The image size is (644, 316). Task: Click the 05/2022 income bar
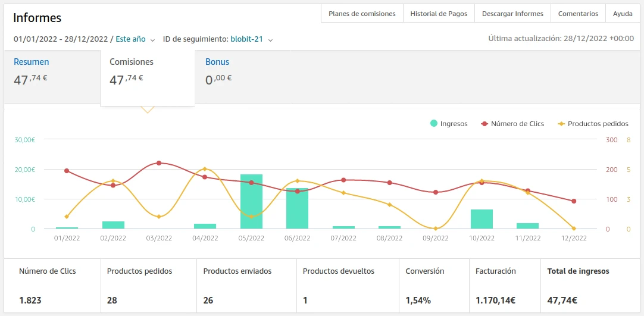(251, 201)
